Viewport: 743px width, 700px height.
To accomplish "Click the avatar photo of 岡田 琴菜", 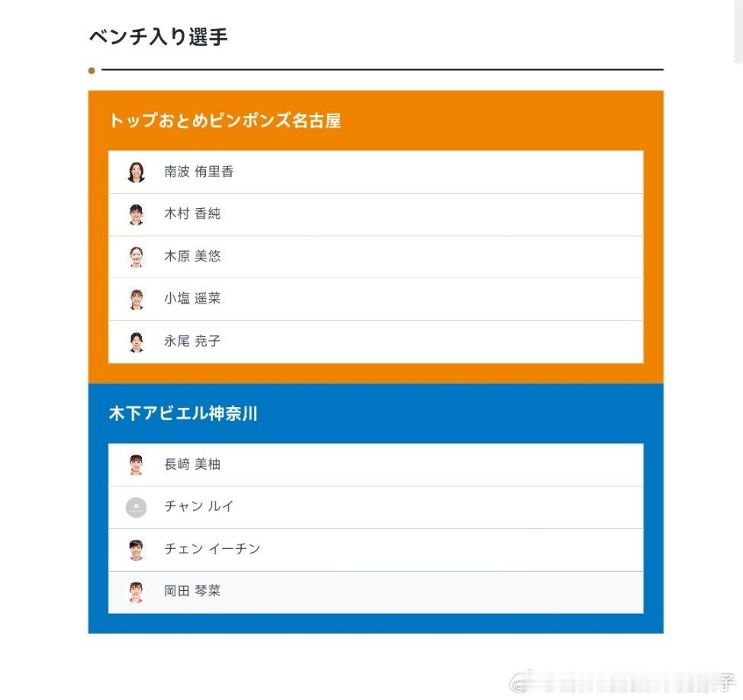I will tap(136, 592).
